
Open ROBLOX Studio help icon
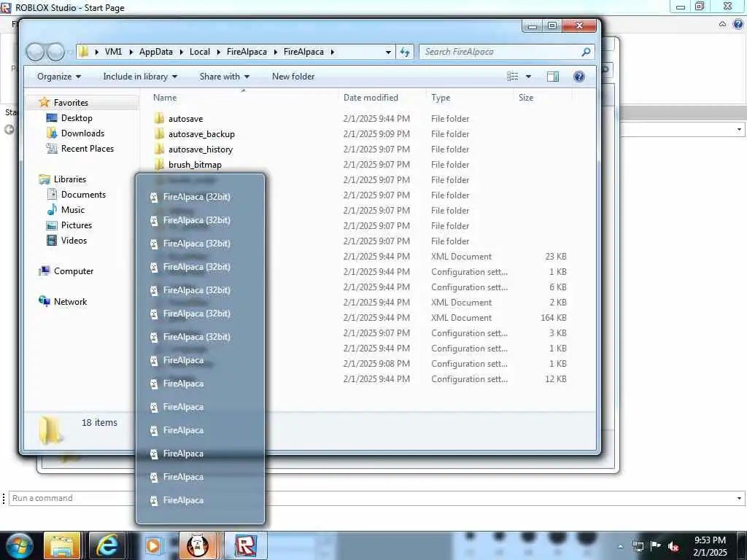click(x=738, y=24)
